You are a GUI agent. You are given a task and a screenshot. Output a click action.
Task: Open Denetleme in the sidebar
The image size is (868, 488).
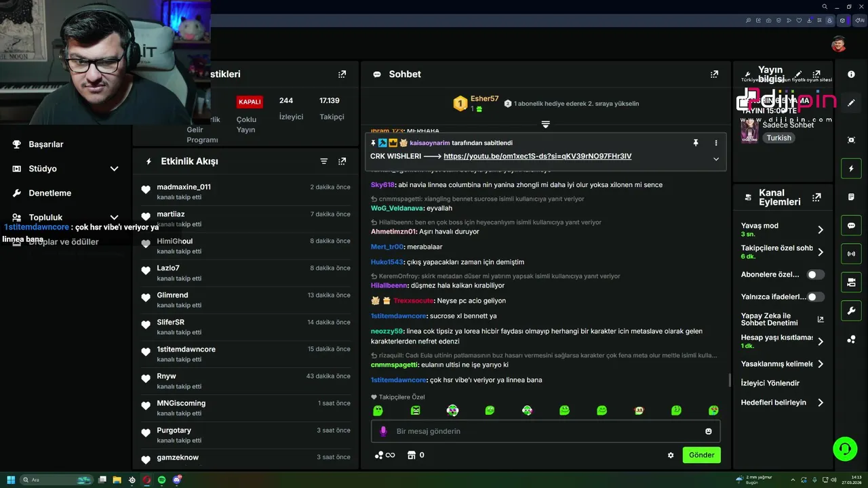point(50,193)
